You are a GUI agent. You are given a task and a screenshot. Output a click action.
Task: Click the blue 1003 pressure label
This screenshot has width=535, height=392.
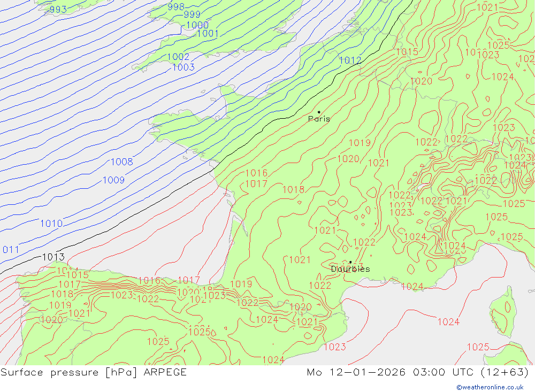(184, 67)
